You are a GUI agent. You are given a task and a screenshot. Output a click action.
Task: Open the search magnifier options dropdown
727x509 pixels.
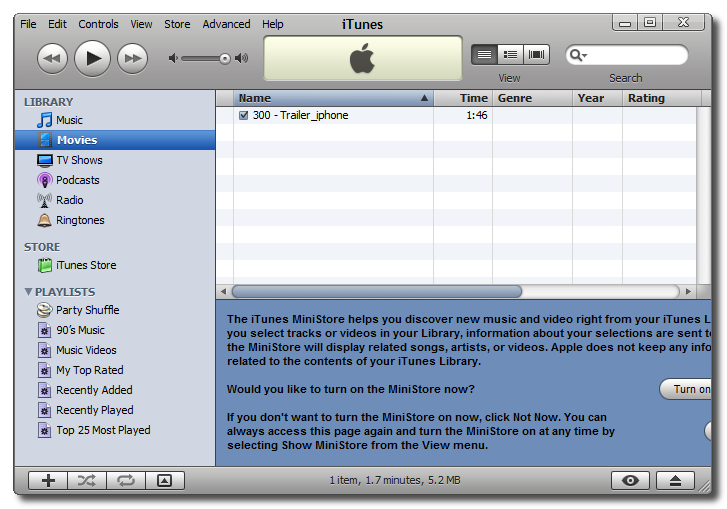(578, 55)
